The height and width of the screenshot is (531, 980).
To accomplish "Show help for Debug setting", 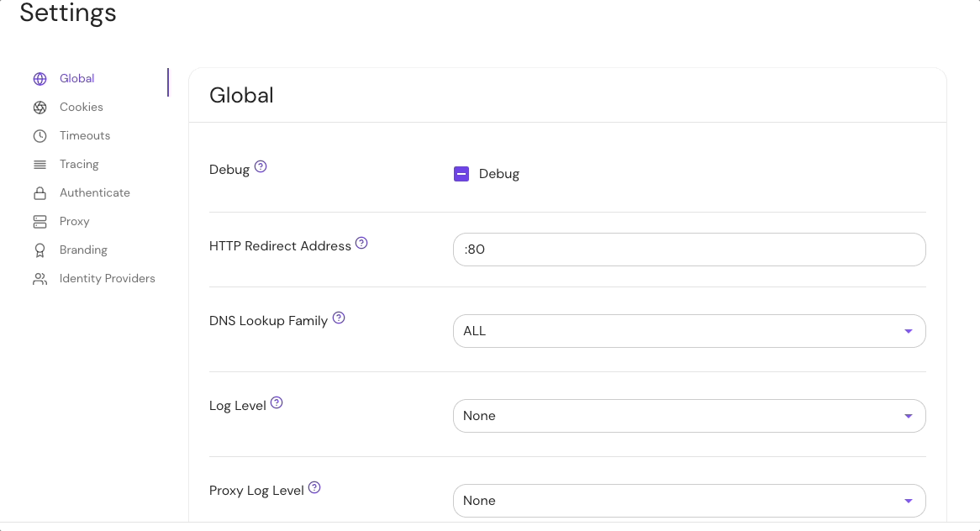I will [x=261, y=166].
